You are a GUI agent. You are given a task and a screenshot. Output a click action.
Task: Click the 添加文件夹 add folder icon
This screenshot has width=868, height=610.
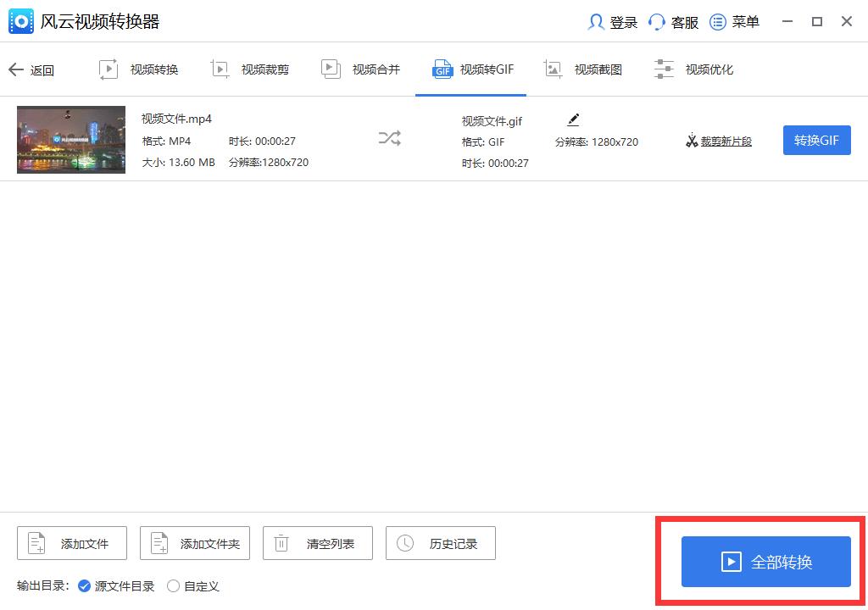(158, 543)
